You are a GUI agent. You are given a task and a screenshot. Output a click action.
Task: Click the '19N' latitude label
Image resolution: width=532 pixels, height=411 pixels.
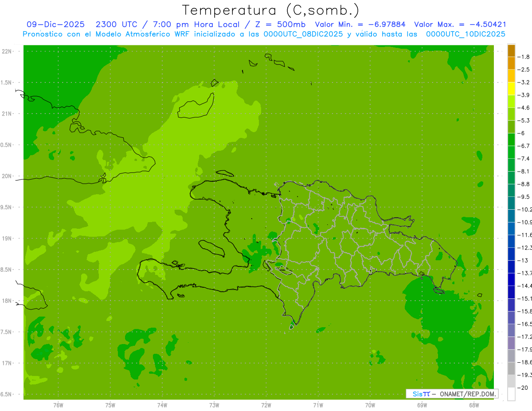click(7, 239)
